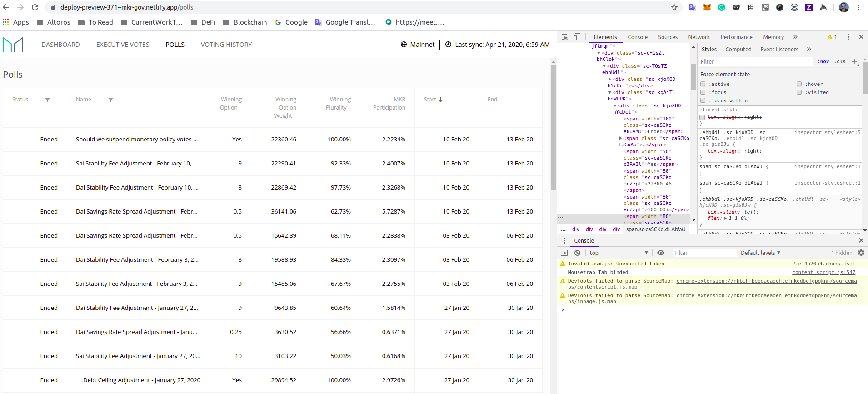
Task: Open the Apps shortcut in bookmarks bar
Action: pos(16,22)
